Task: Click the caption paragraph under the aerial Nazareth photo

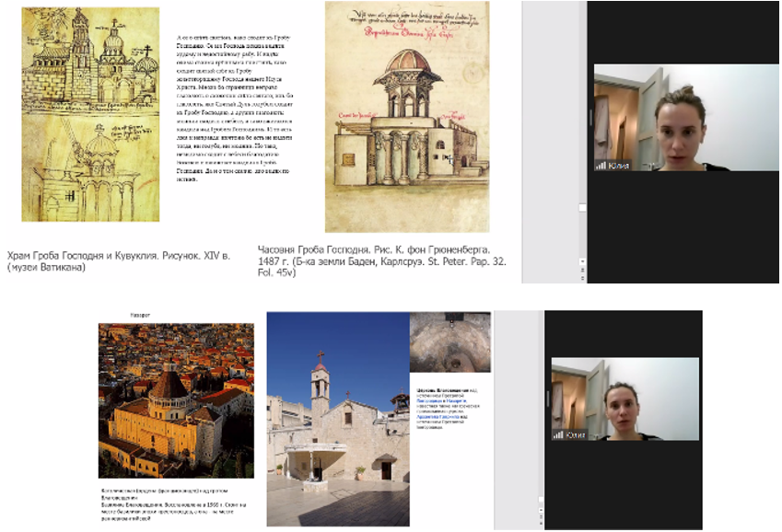Action: click(173, 504)
